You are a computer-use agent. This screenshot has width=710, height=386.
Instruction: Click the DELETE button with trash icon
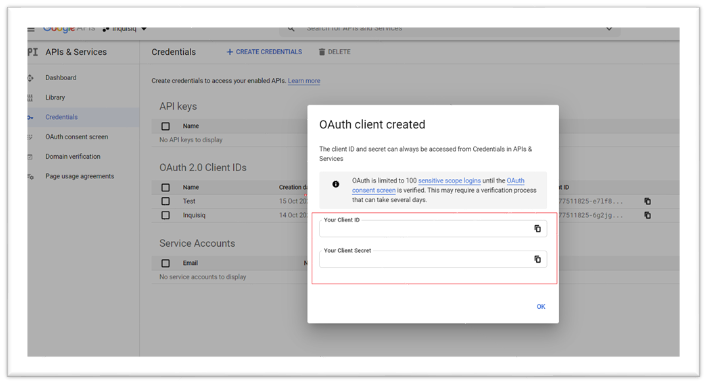tap(335, 52)
